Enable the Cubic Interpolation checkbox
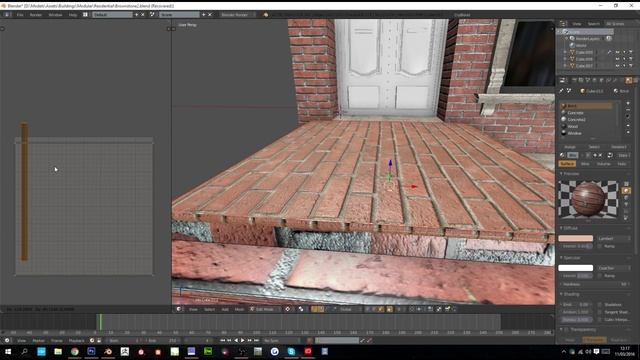640x360 pixels. (x=600, y=320)
